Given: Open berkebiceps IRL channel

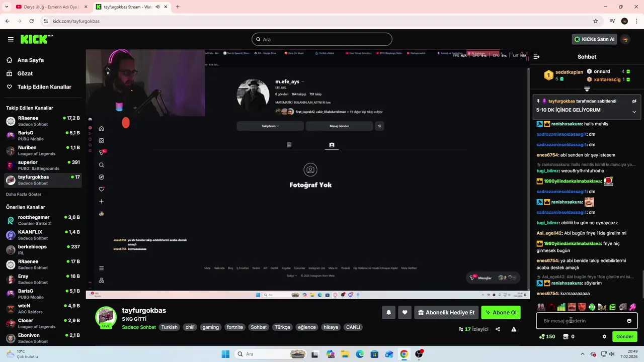Looking at the screenshot, I should point(43,250).
